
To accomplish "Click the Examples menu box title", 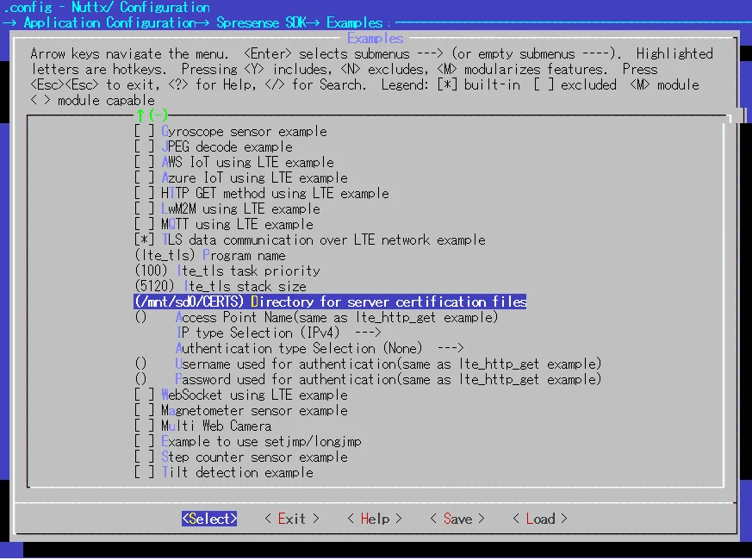I will 375,38.
